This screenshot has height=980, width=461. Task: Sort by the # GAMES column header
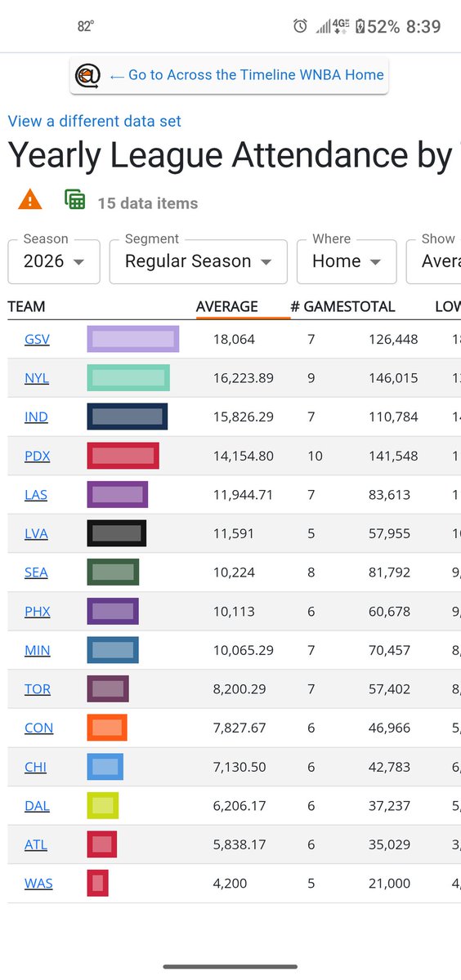(x=320, y=307)
